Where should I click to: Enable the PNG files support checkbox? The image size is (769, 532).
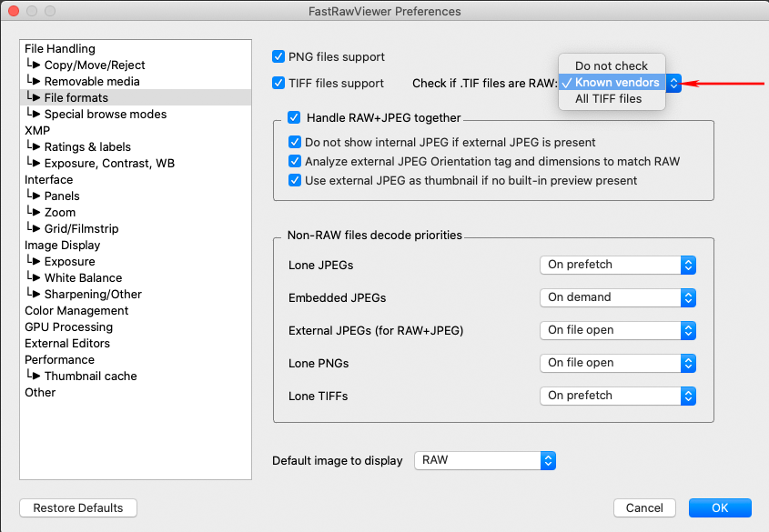coord(279,56)
